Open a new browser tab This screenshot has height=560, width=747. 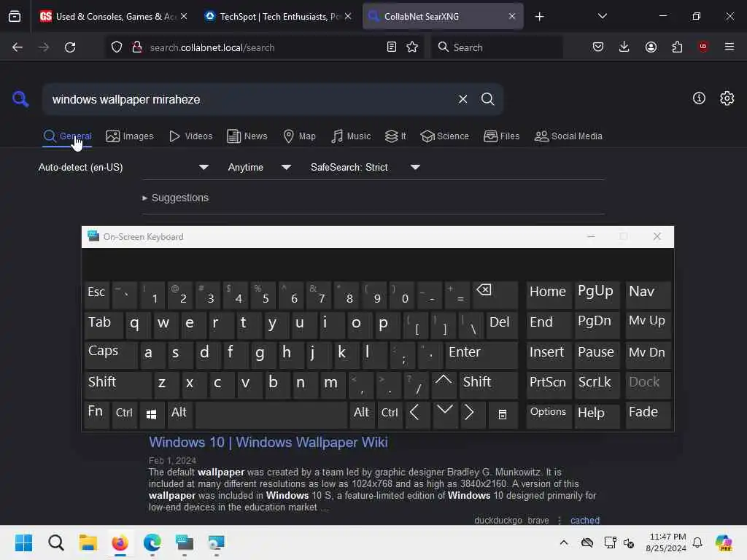click(x=539, y=17)
